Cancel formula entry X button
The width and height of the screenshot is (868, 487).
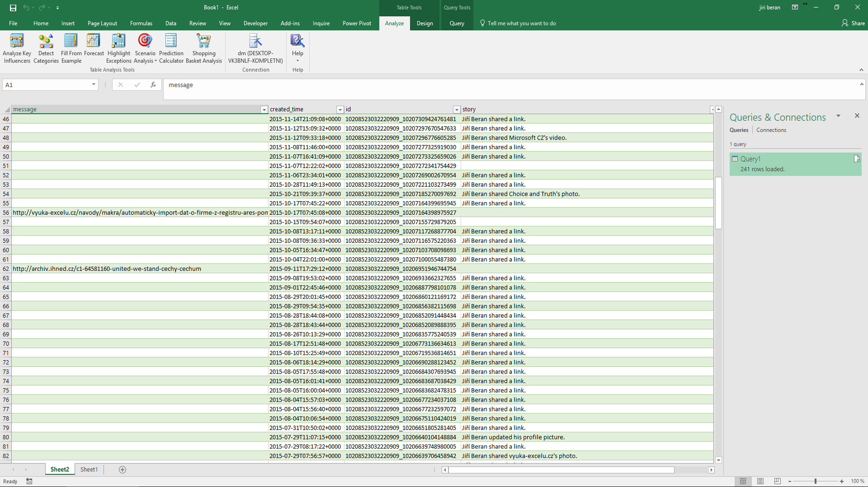coord(121,85)
